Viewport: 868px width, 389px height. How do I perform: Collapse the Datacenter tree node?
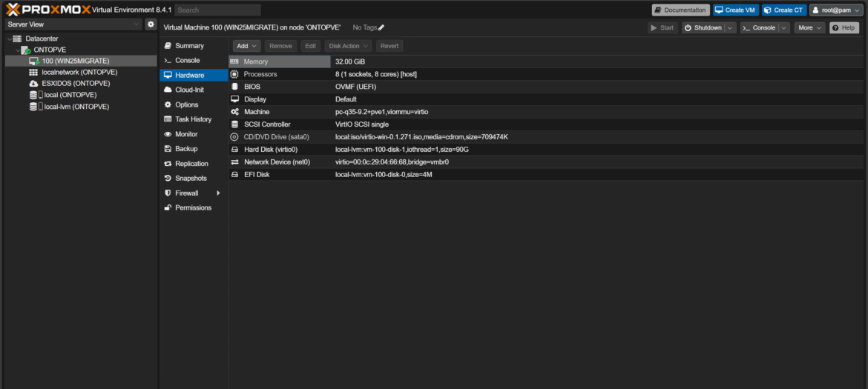pos(9,39)
